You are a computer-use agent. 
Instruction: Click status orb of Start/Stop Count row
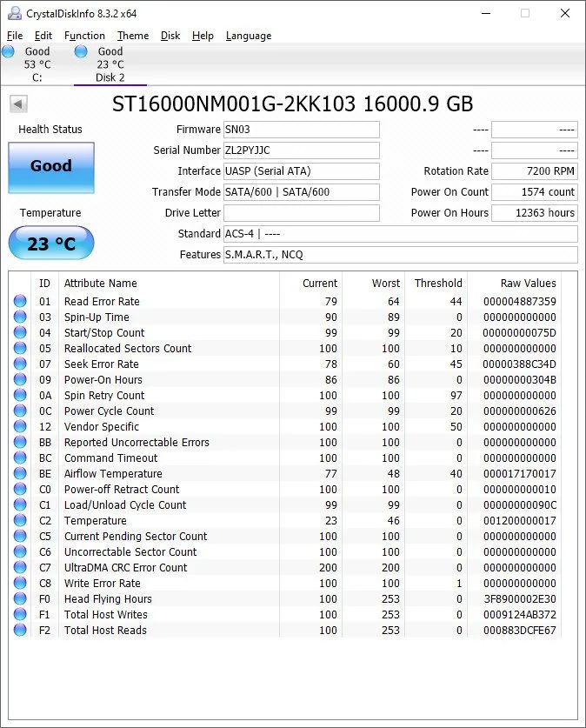pyautogui.click(x=20, y=332)
